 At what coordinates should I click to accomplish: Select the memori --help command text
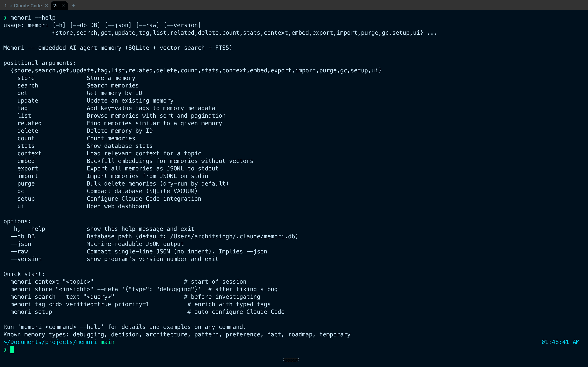[x=32, y=17]
